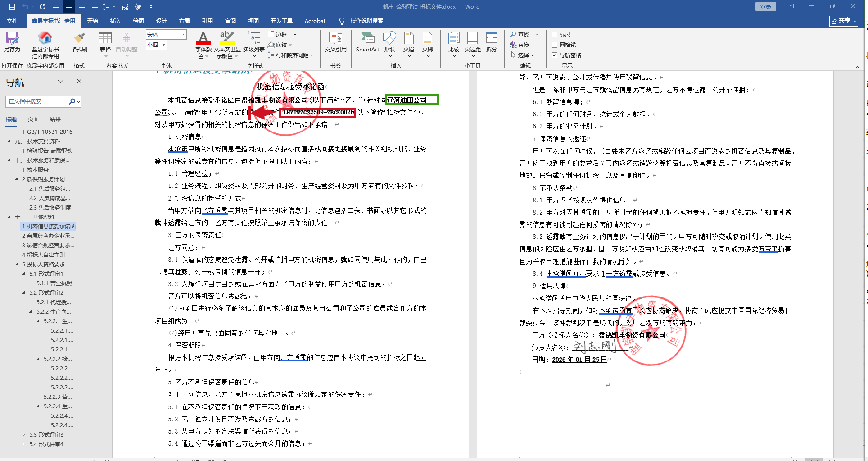Switch to the 审阅 Review tab

[x=230, y=21]
